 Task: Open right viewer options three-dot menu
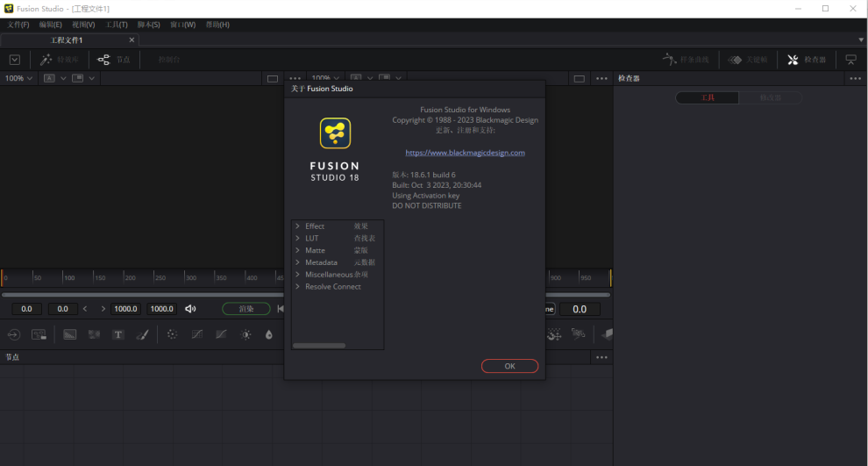click(601, 78)
